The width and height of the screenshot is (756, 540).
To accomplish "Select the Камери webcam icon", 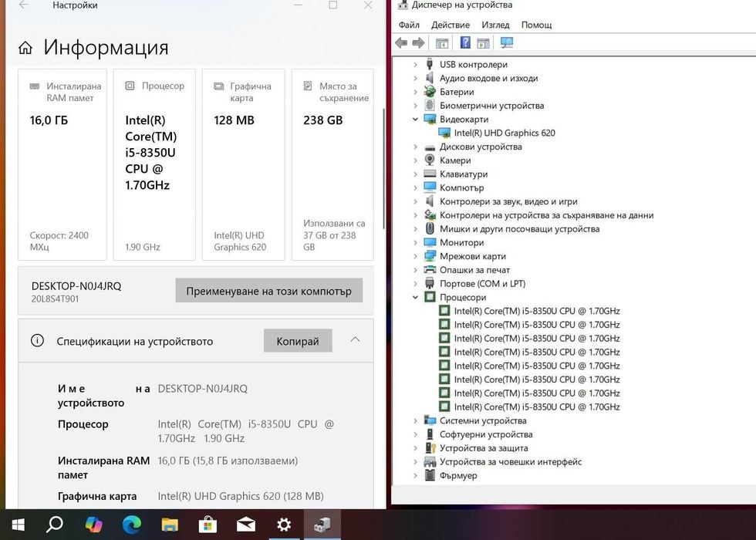I will [x=430, y=160].
